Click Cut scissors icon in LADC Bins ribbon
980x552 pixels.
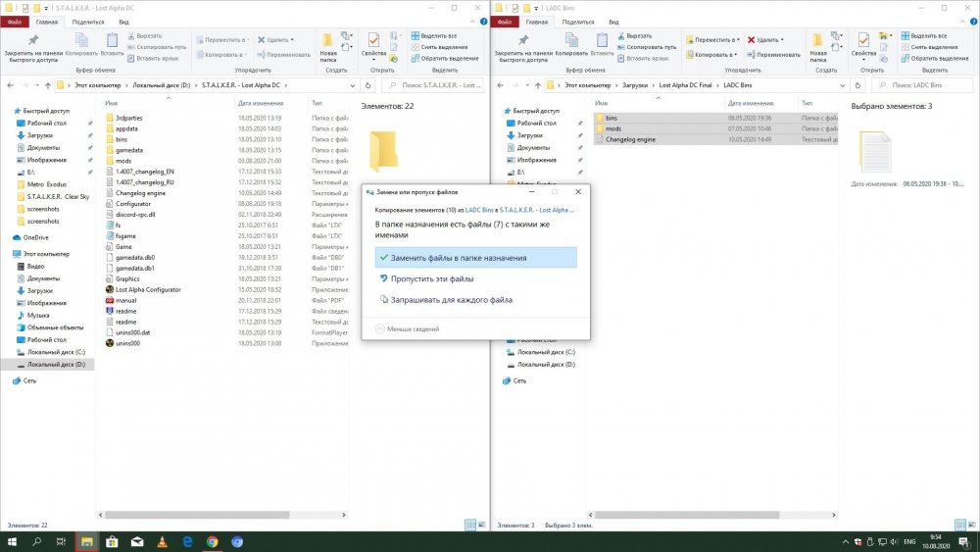622,35
